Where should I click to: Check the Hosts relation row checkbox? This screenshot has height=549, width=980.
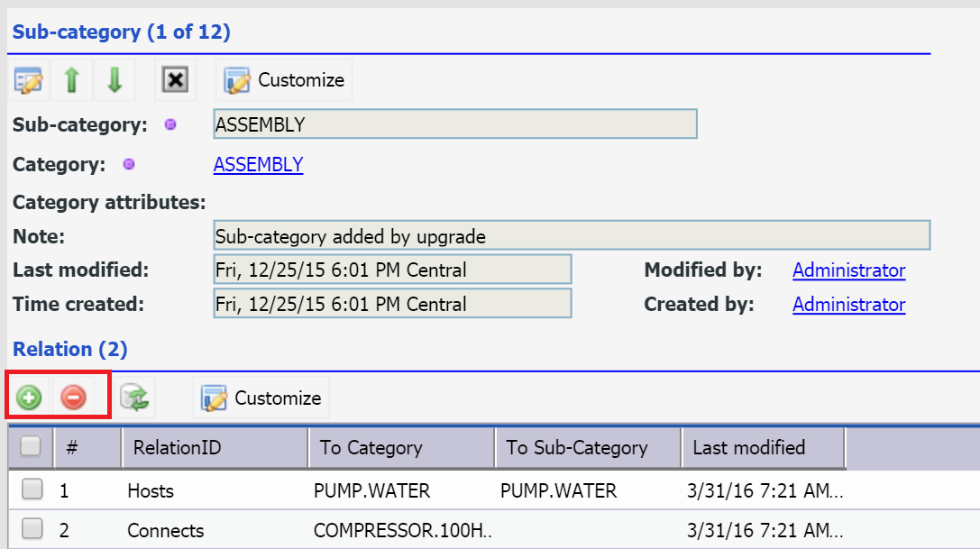(x=32, y=490)
